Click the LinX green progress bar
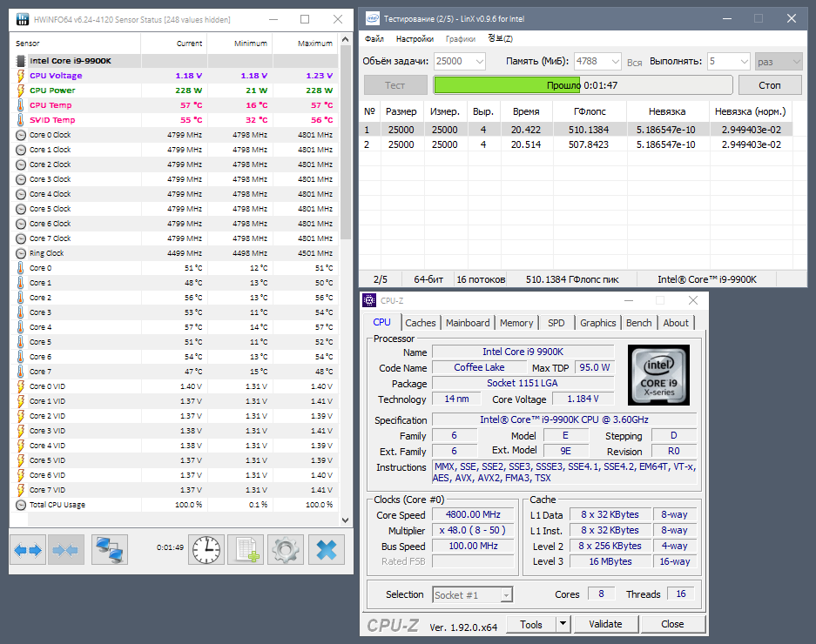Image resolution: width=816 pixels, height=644 pixels. tap(583, 84)
